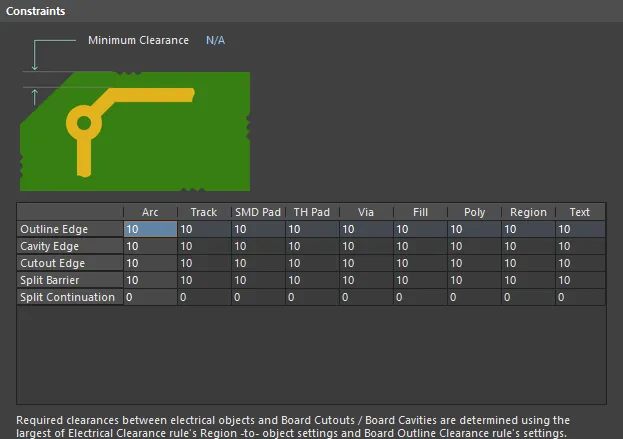Select Split Continuation Fill clearance cell

pos(420,298)
